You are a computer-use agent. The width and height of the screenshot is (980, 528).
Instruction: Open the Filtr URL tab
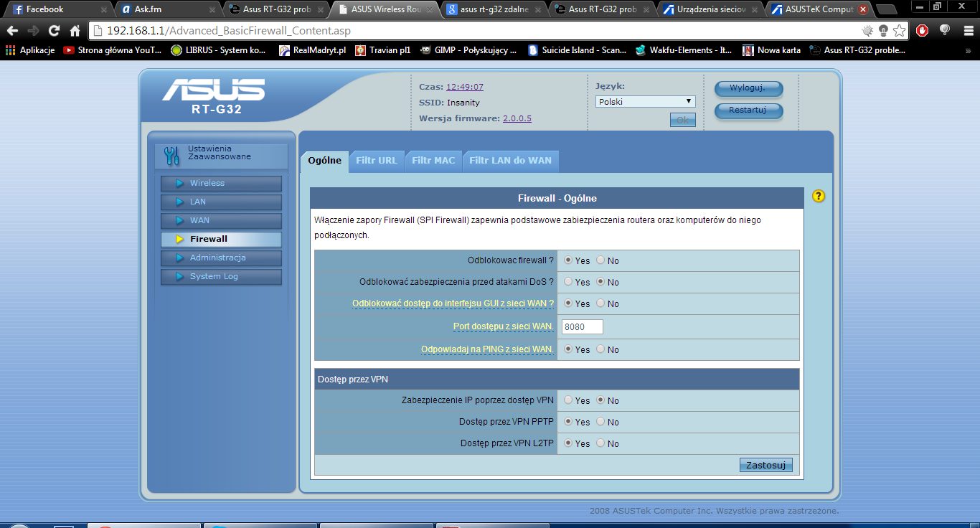[377, 161]
